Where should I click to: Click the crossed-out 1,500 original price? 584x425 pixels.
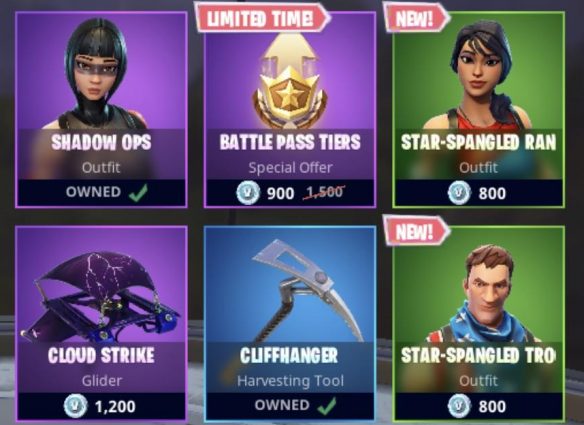pyautogui.click(x=324, y=193)
